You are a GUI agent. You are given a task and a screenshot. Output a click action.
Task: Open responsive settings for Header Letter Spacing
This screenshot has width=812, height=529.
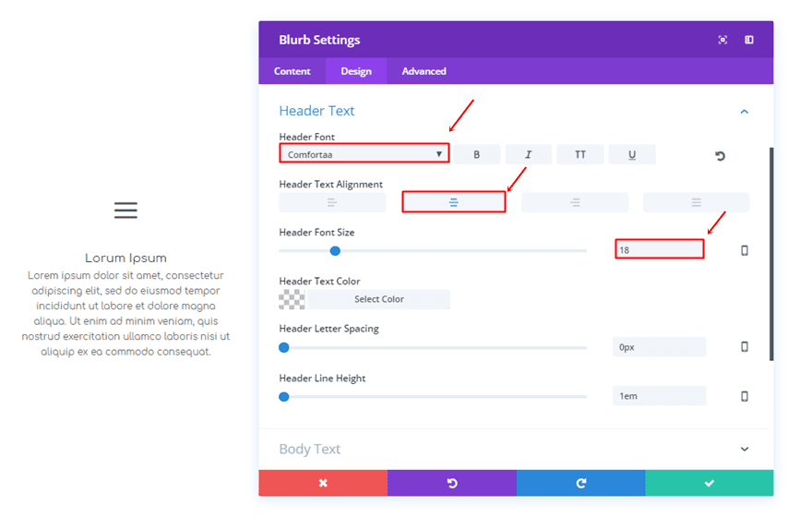[745, 347]
